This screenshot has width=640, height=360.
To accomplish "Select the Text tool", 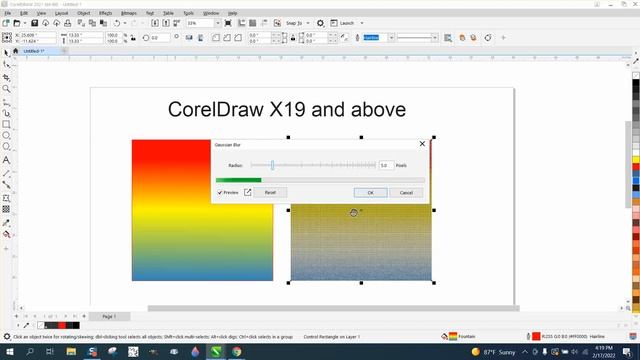I will 7,160.
